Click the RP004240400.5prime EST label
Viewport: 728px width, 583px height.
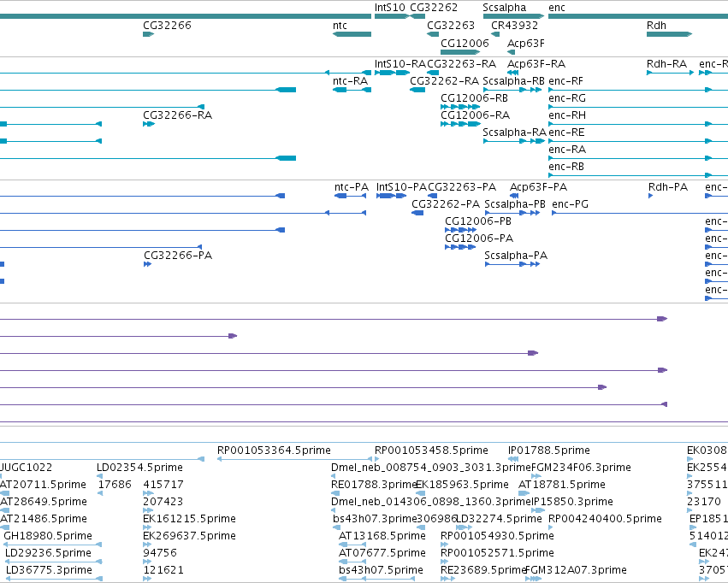click(605, 519)
